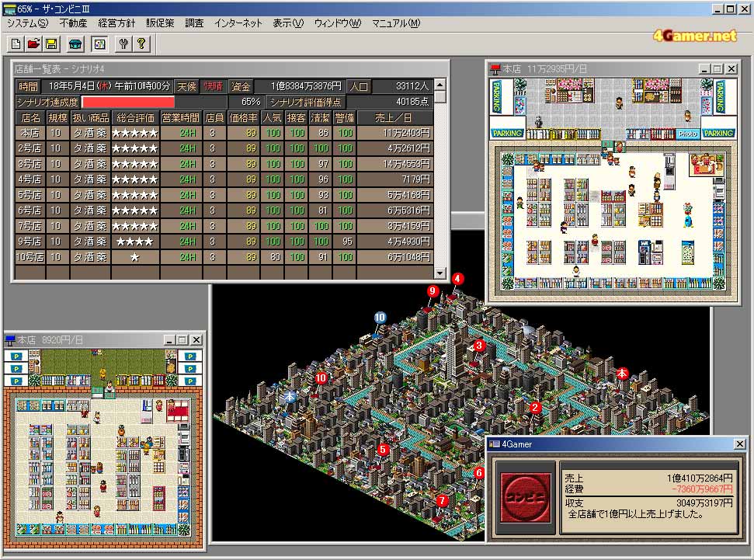754x560 pixels.
Task: Click the 18年5月4日 date and time field
Action: point(109,86)
